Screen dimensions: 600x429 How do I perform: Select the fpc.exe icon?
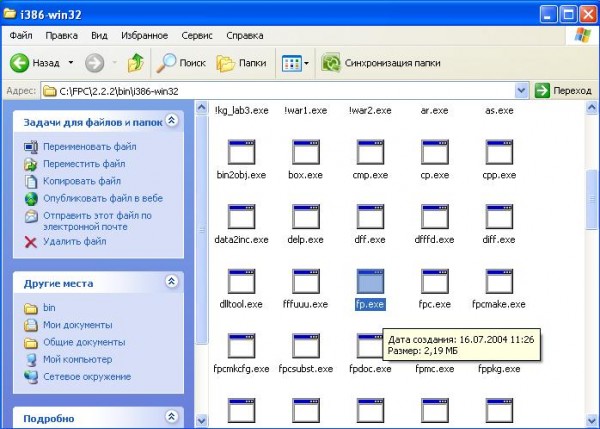tap(435, 281)
